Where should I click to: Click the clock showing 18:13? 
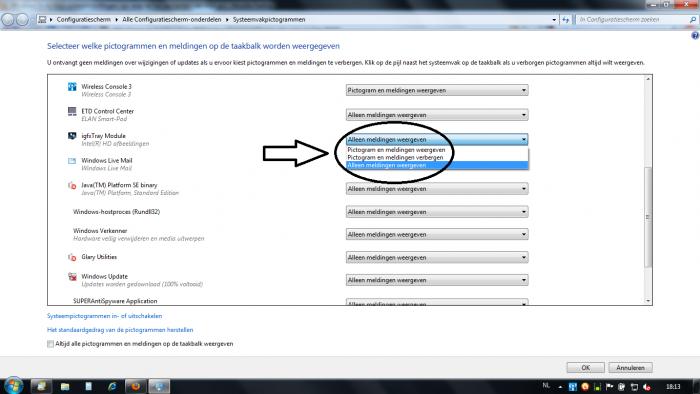pyautogui.click(x=673, y=386)
